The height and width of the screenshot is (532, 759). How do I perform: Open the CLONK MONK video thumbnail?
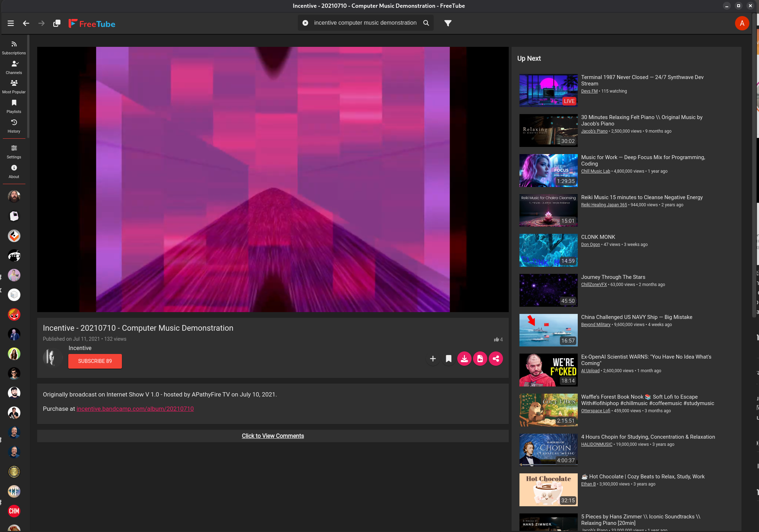click(x=548, y=250)
